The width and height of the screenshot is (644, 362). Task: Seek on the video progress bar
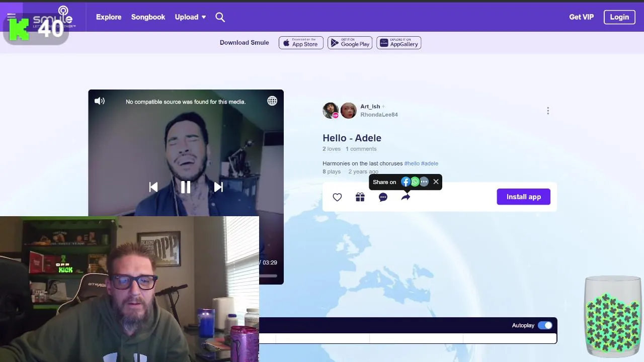[x=268, y=276]
